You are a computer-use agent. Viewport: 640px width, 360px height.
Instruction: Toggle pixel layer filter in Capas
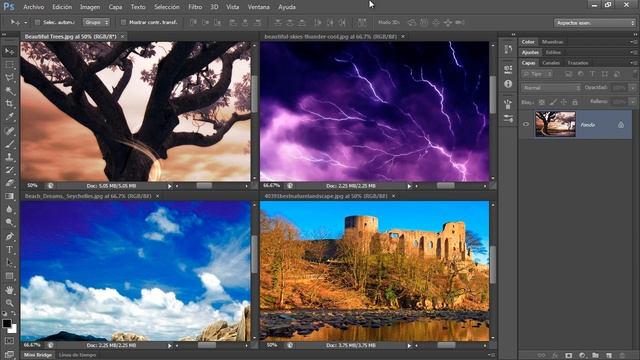pyautogui.click(x=569, y=74)
